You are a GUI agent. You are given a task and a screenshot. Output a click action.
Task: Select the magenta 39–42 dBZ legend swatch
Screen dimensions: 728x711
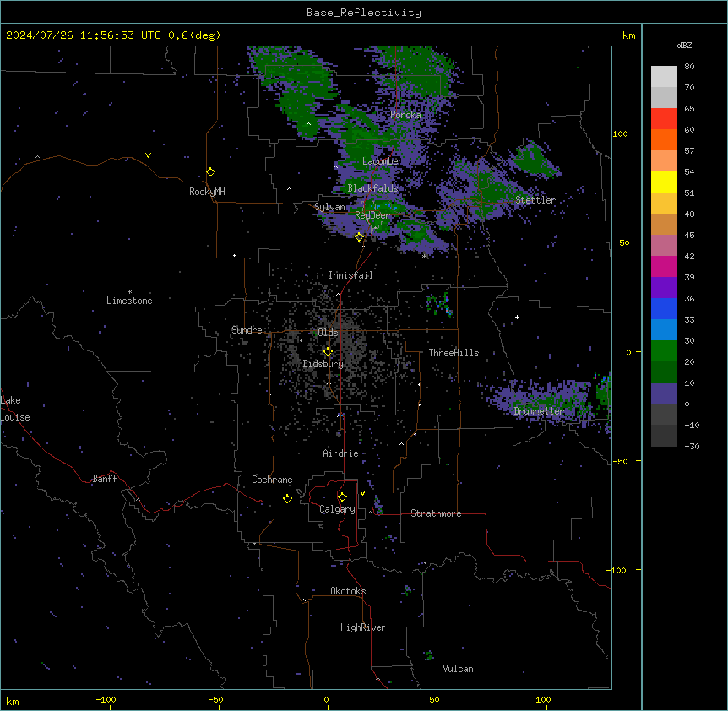664,266
